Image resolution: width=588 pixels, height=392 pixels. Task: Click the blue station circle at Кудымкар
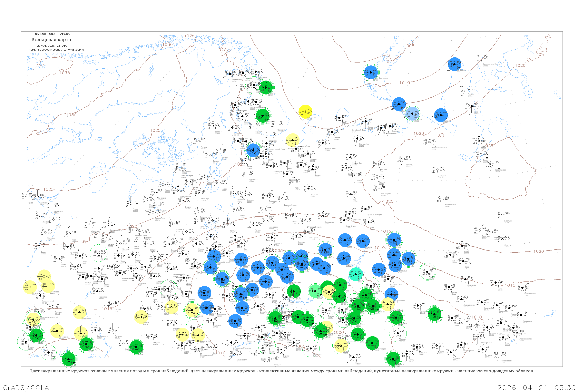pos(344,258)
